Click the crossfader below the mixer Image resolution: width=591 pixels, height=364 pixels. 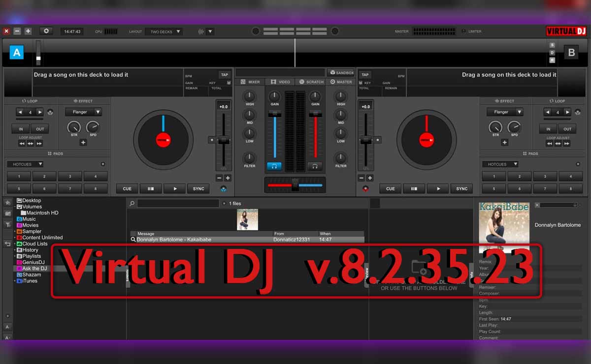pos(295,184)
